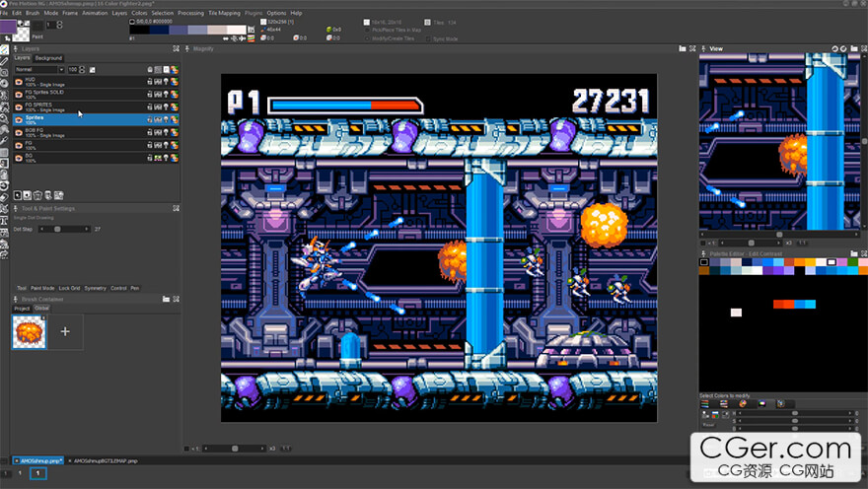The width and height of the screenshot is (868, 489).
Task: Click the Reset button in Palette Editor
Action: coord(708,425)
